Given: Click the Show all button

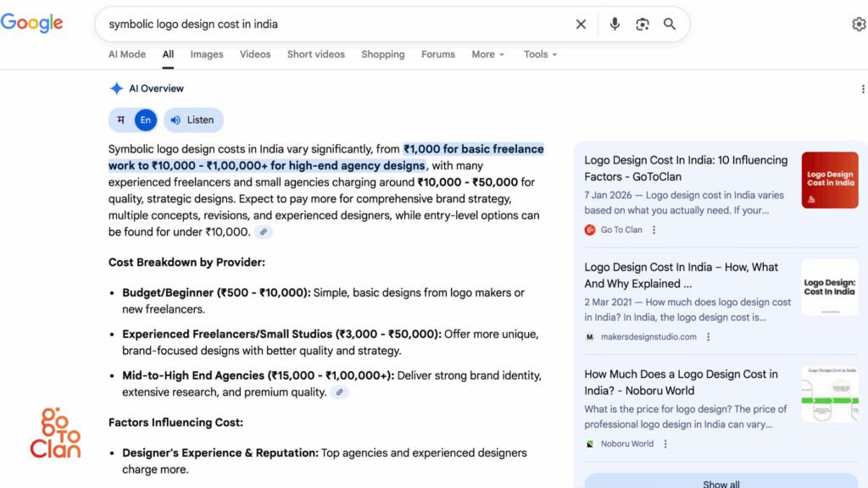Looking at the screenshot, I should pyautogui.click(x=720, y=482).
